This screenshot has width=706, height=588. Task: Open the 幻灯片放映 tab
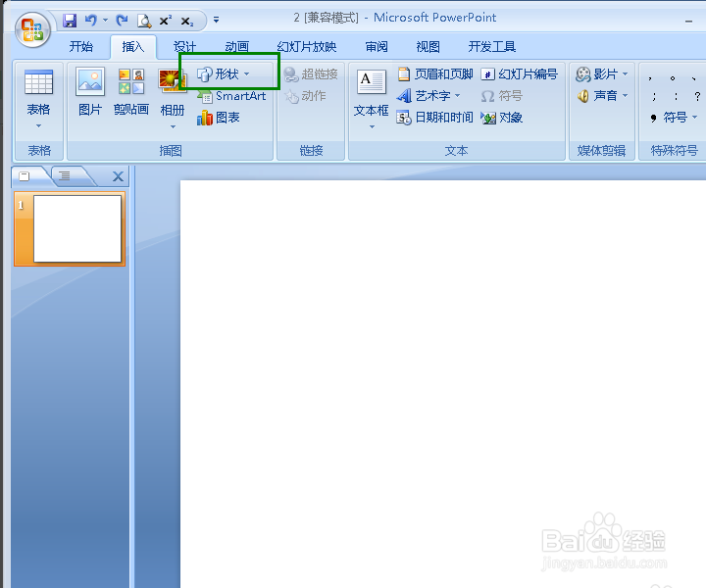pos(306,46)
